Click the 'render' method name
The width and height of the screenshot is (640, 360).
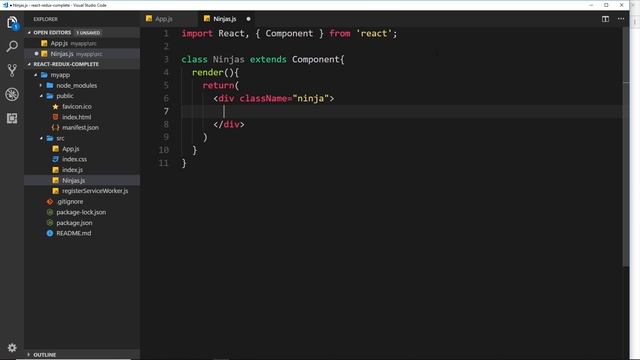click(x=207, y=72)
